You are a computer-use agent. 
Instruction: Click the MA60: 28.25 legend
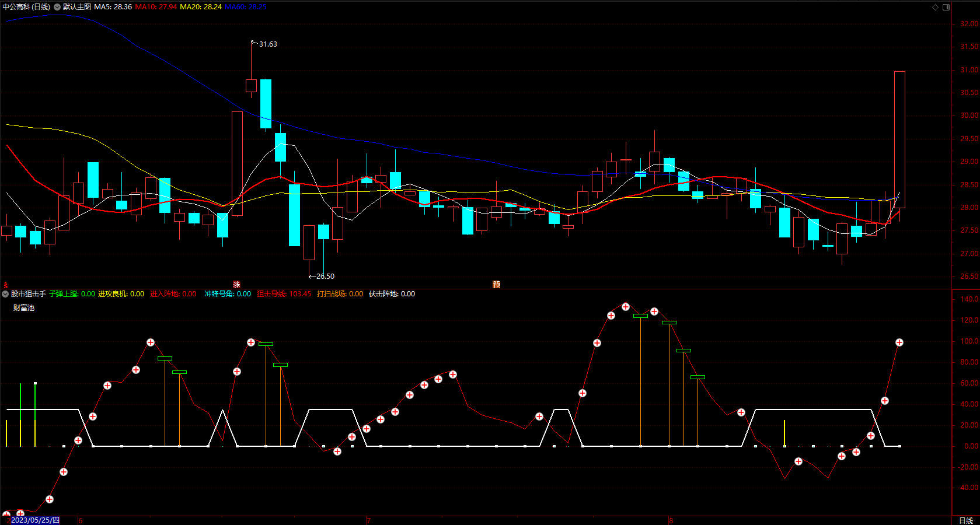[246, 7]
